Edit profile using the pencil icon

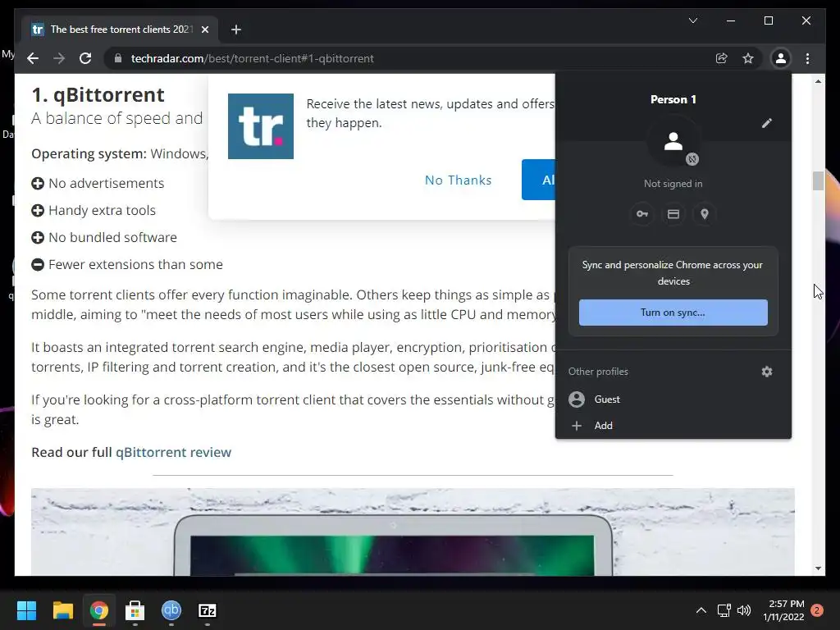point(767,123)
